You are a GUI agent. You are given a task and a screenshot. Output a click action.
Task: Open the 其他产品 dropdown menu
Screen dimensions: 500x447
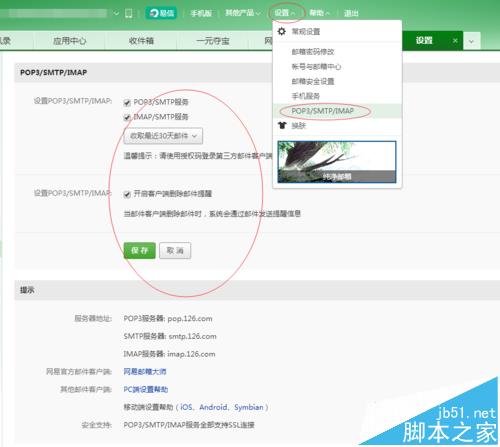pyautogui.click(x=242, y=13)
